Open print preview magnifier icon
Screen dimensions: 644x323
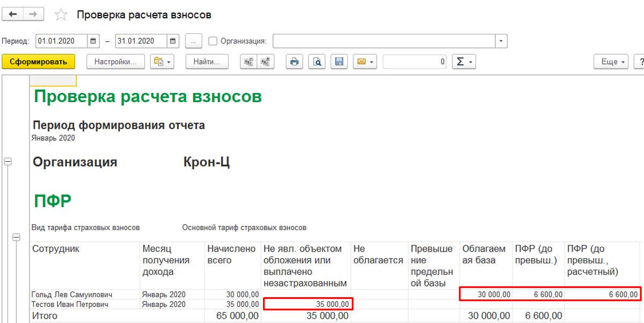pos(317,62)
